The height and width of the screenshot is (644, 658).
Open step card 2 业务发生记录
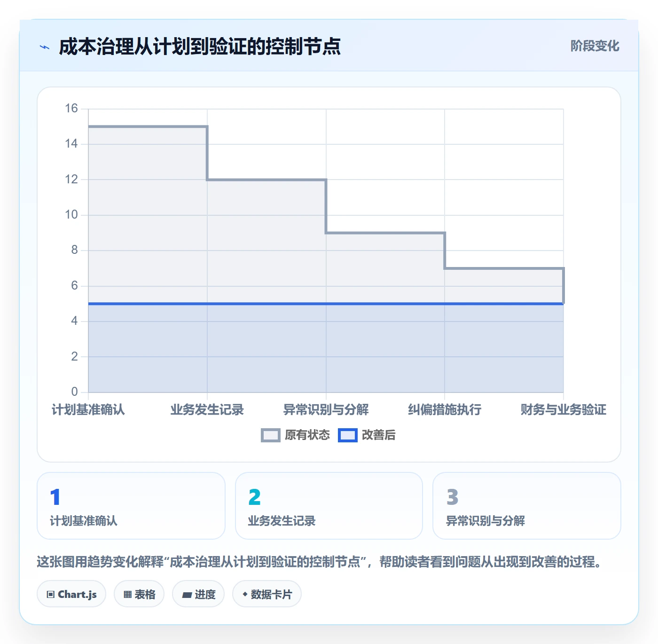click(x=329, y=506)
